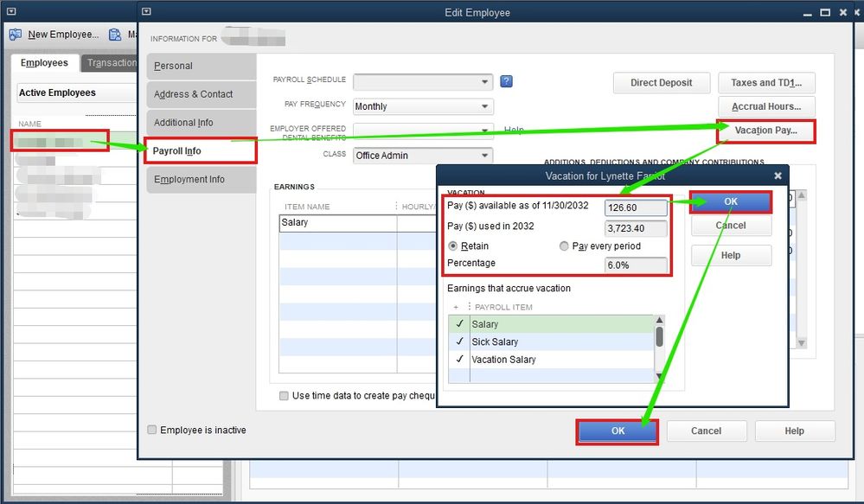Click the Vacation Pay button
The image size is (864, 504).
pyautogui.click(x=766, y=131)
